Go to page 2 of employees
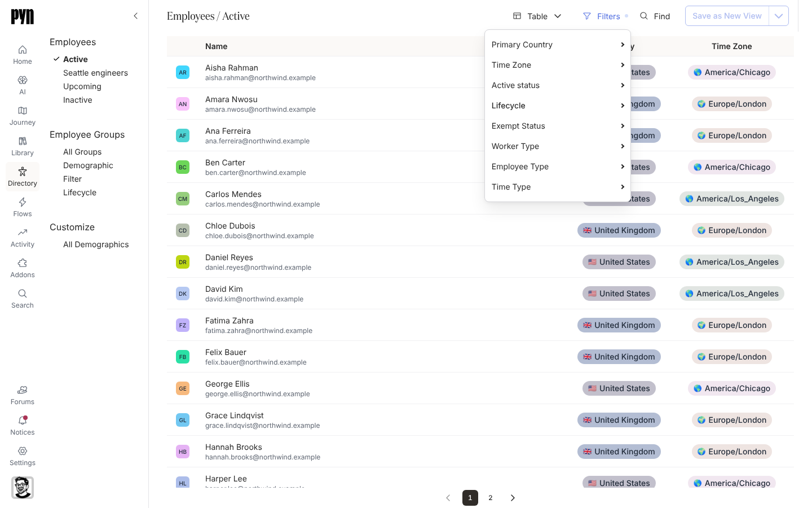Image resolution: width=812 pixels, height=508 pixels. tap(491, 498)
